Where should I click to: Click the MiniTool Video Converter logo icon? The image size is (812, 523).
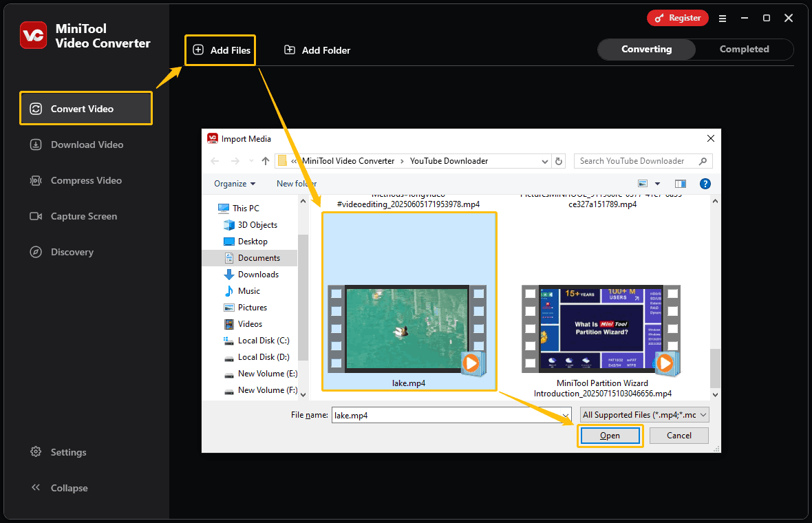(33, 35)
